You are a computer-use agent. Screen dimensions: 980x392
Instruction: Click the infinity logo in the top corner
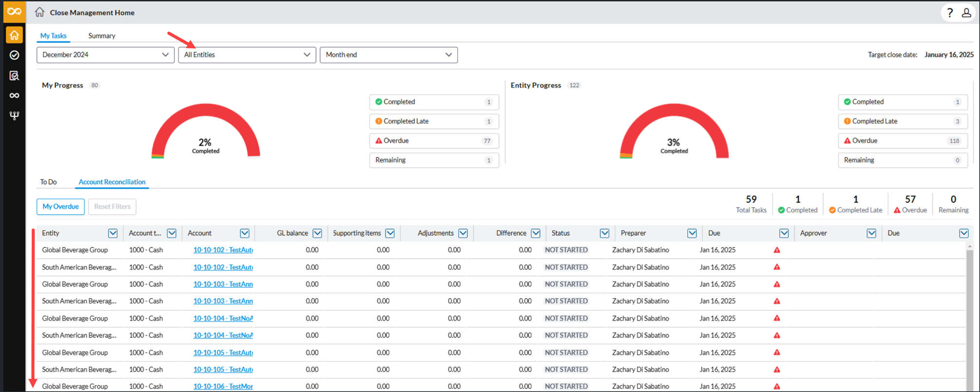[x=14, y=12]
